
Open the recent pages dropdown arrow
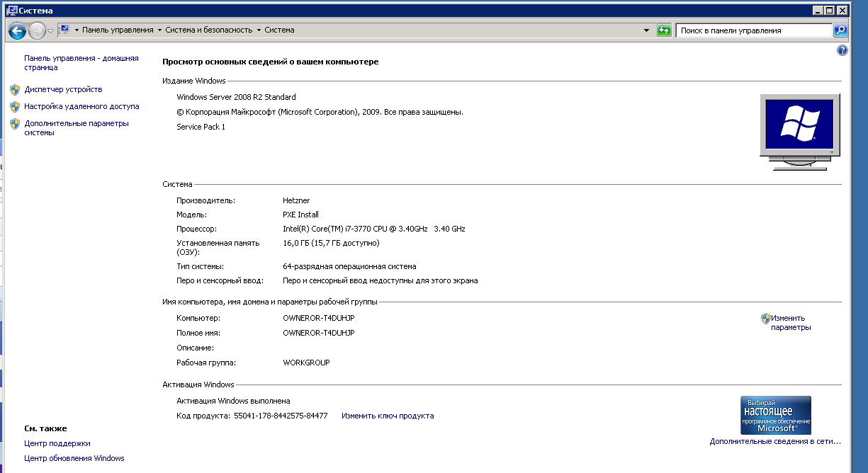click(50, 31)
